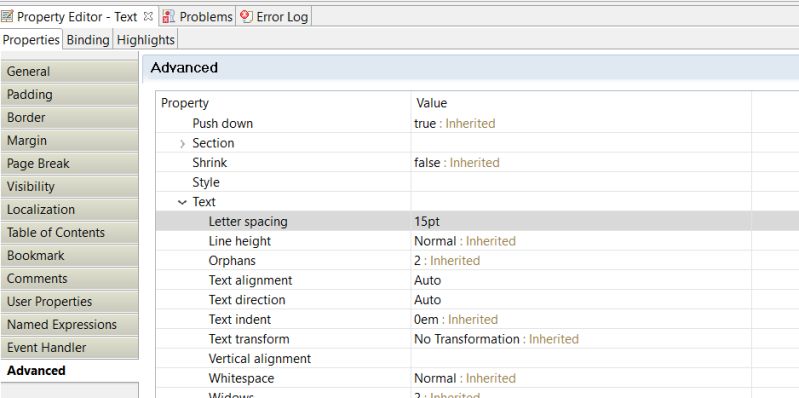Select the Property Editor - Text tab

coord(77,16)
